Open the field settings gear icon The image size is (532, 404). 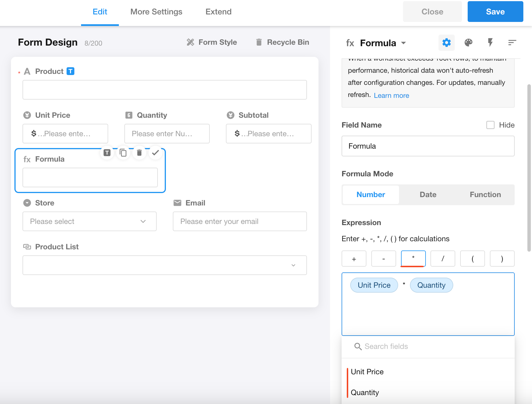446,43
